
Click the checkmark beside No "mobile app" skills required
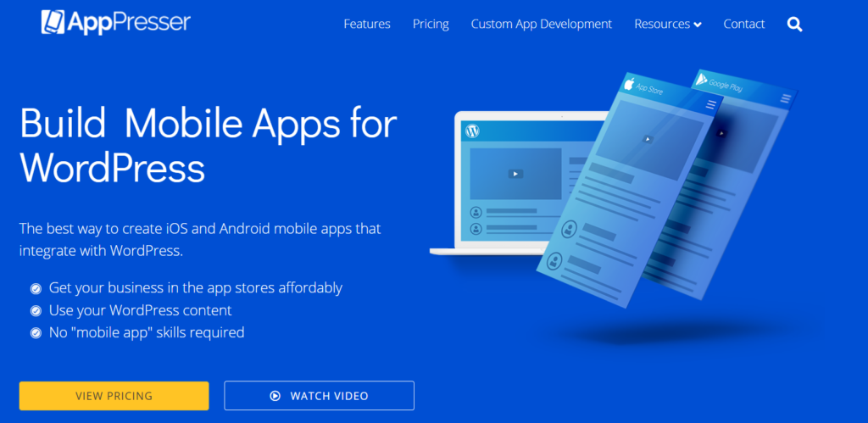coord(36,333)
